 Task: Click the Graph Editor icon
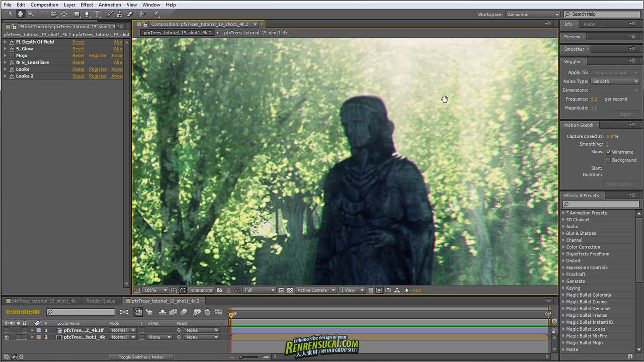pyautogui.click(x=218, y=312)
